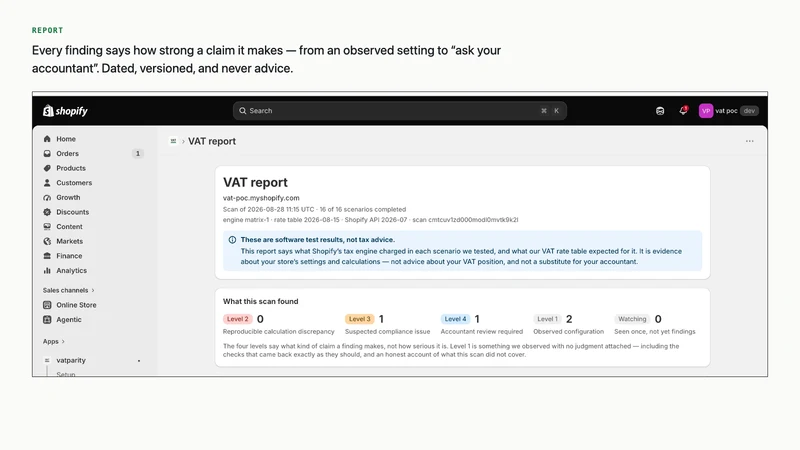Click the info icon in the blue banner
Viewport: 800px width, 450px height.
(232, 240)
